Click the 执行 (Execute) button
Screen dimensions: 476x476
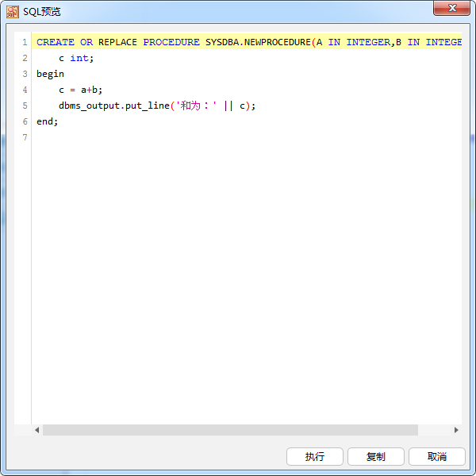point(314,456)
